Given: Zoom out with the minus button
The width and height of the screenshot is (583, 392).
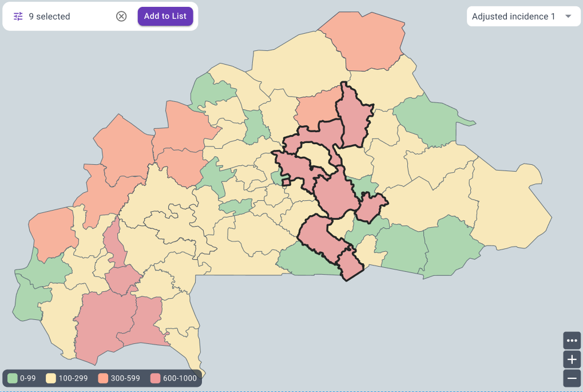Looking at the screenshot, I should pos(572,378).
